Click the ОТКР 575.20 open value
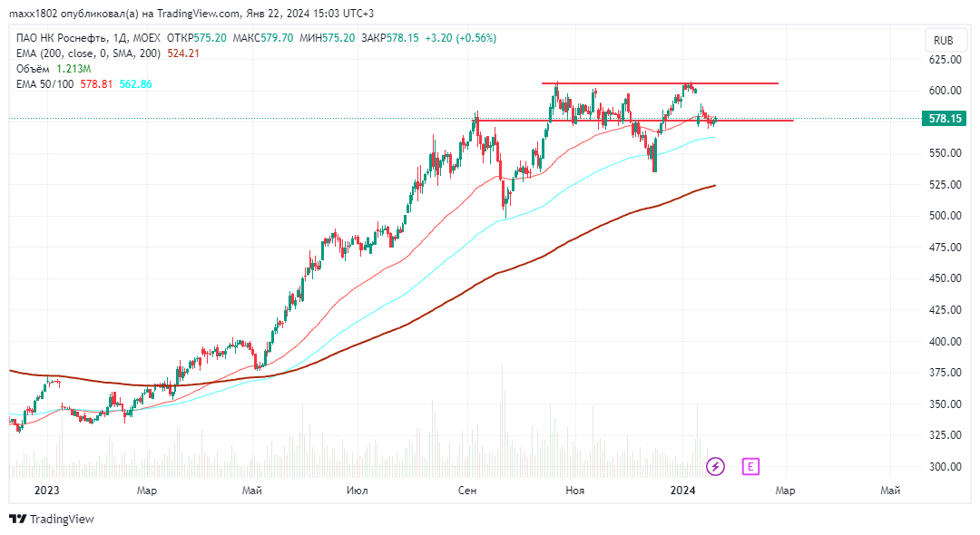Screen dimensions: 980x535 click(196, 38)
